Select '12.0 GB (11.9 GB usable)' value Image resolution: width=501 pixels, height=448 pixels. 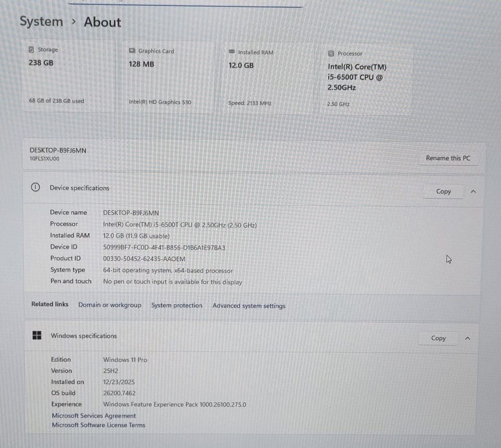click(x=136, y=236)
